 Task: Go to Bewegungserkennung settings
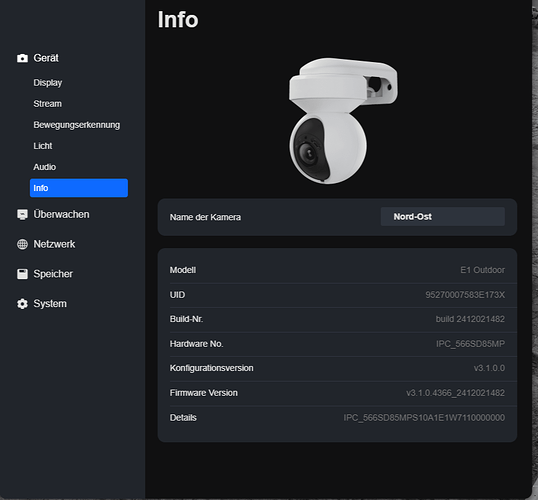coord(77,125)
